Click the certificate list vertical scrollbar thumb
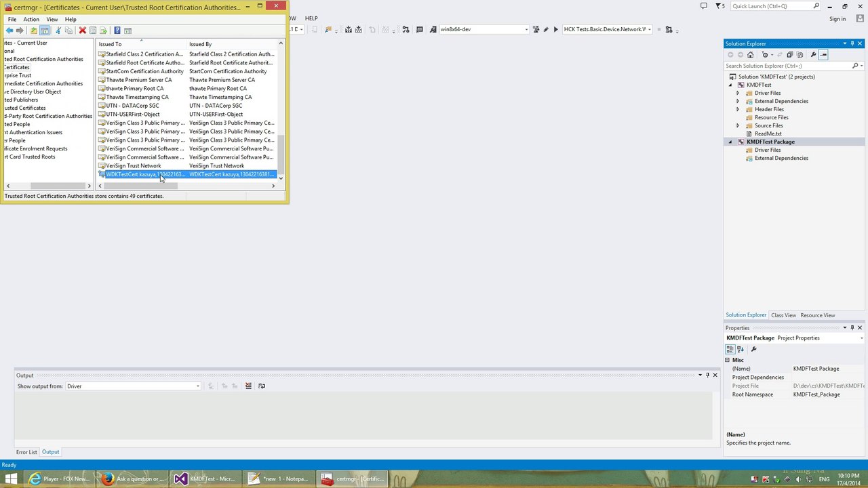868x488 pixels. [x=281, y=154]
